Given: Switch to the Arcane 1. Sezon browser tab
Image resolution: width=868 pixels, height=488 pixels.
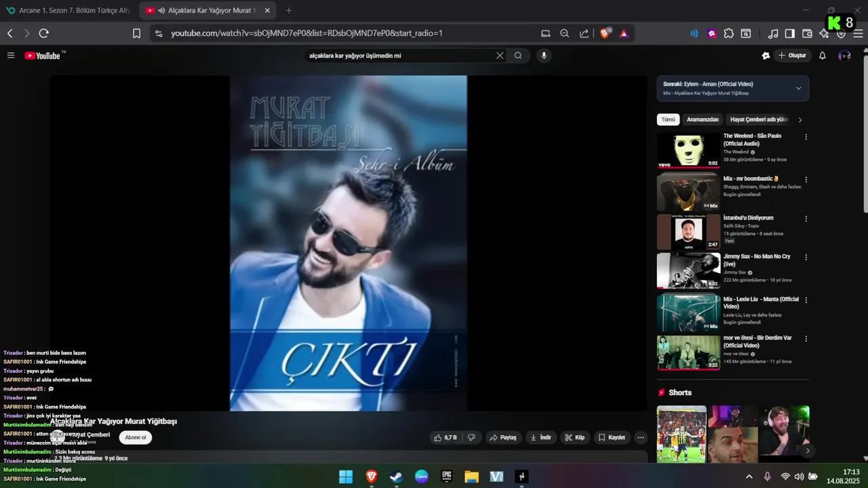Looking at the screenshot, I should tap(68, 10).
